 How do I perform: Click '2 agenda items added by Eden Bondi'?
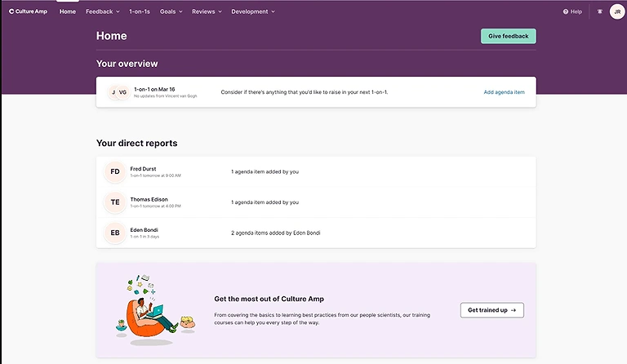click(275, 233)
